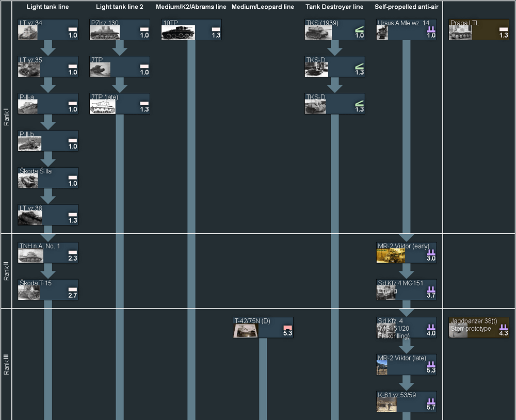Select the Tank Destroyer line column header

click(334, 7)
